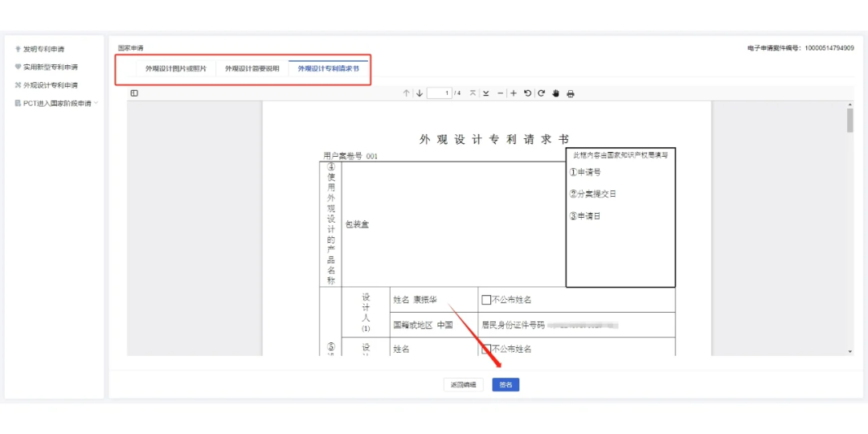
Task: Rotate document clockwise
Action: coord(542,93)
